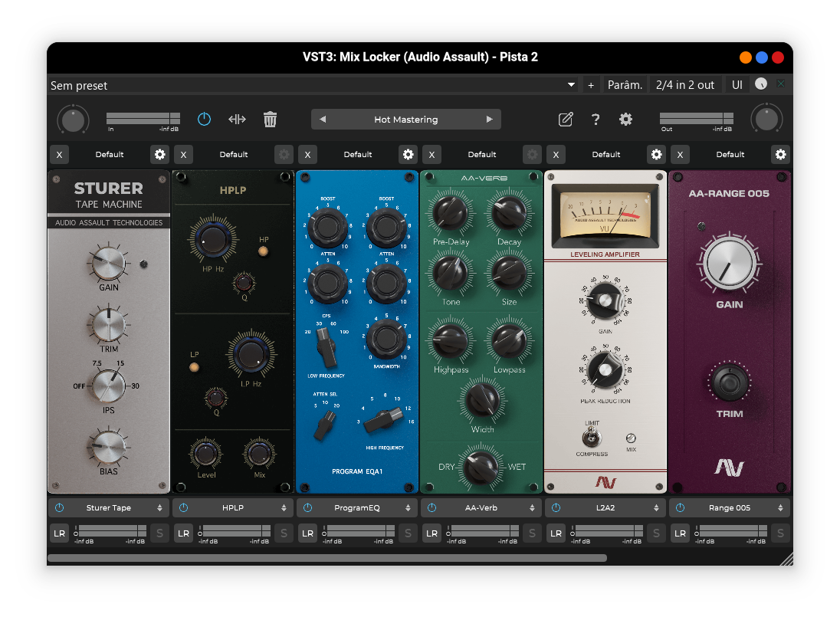The image size is (840, 617).
Task: Open the edit preset pencil icon
Action: (x=566, y=120)
